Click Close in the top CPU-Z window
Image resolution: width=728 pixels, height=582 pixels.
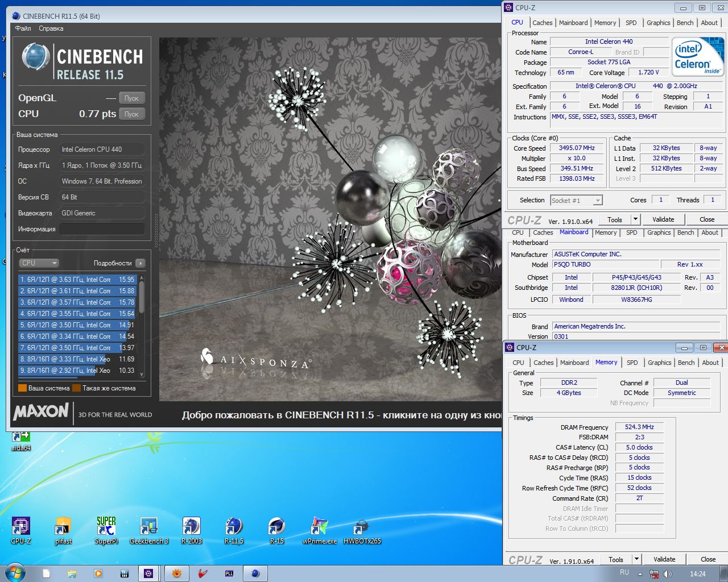point(707,219)
